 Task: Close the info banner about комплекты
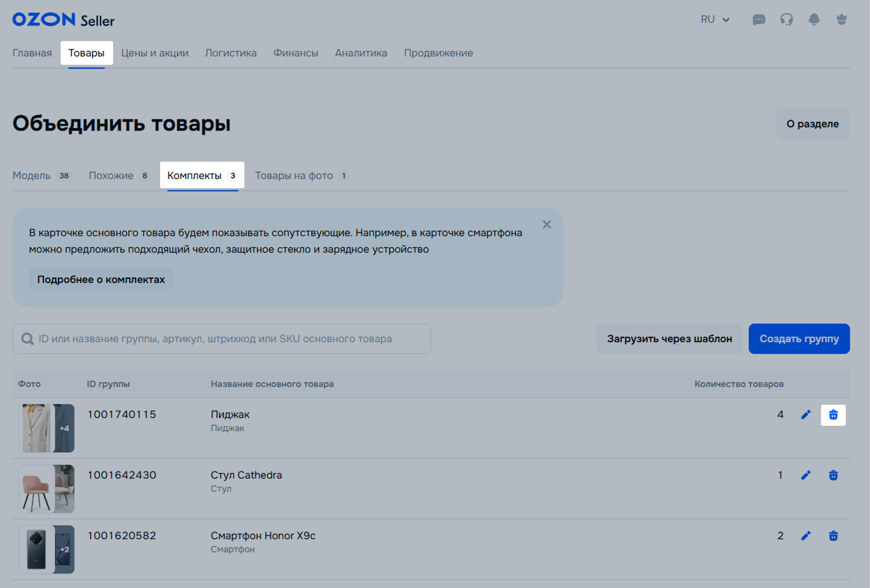547,225
